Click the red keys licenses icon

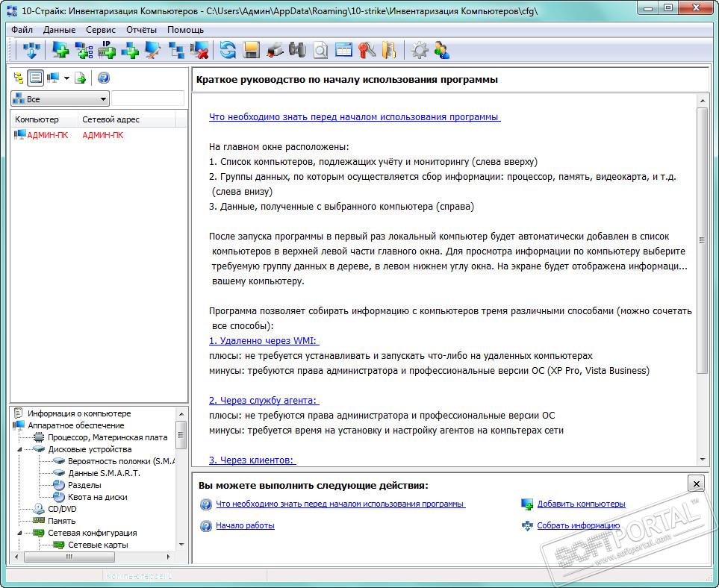tap(367, 50)
